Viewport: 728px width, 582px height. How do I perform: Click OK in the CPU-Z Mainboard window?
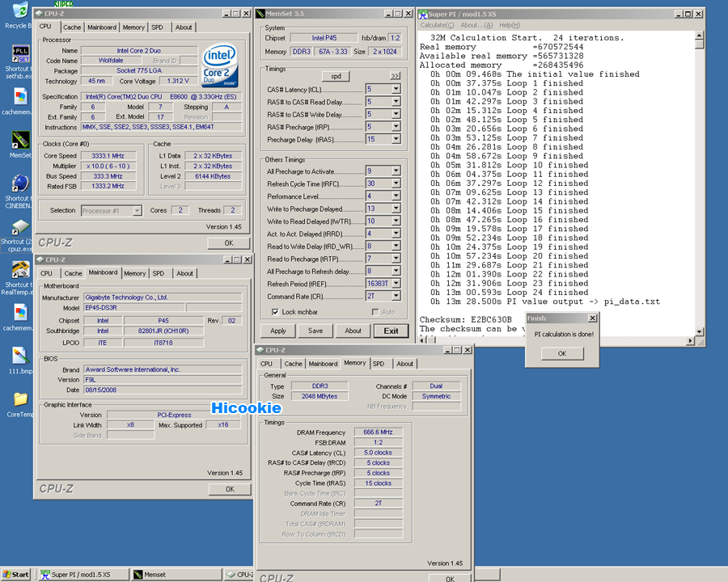[x=230, y=489]
